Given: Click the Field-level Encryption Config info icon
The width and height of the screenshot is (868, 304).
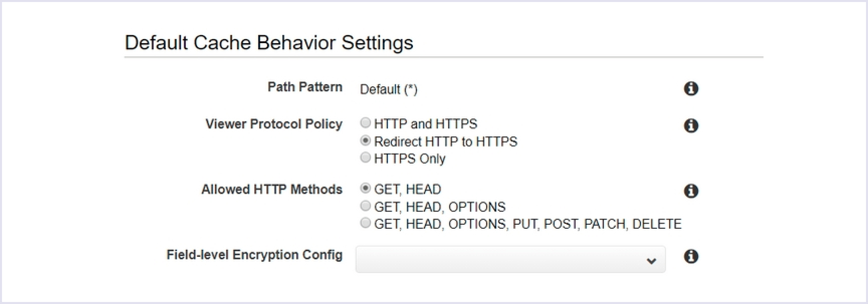Looking at the screenshot, I should pos(691,257).
